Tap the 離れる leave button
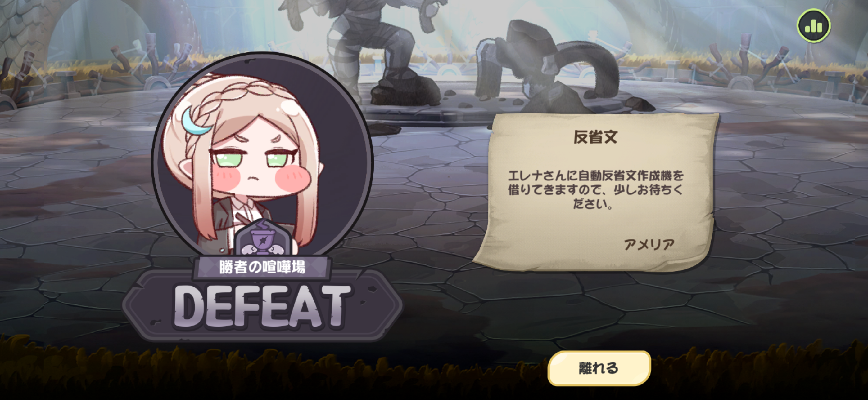The height and width of the screenshot is (400, 868). point(599,368)
